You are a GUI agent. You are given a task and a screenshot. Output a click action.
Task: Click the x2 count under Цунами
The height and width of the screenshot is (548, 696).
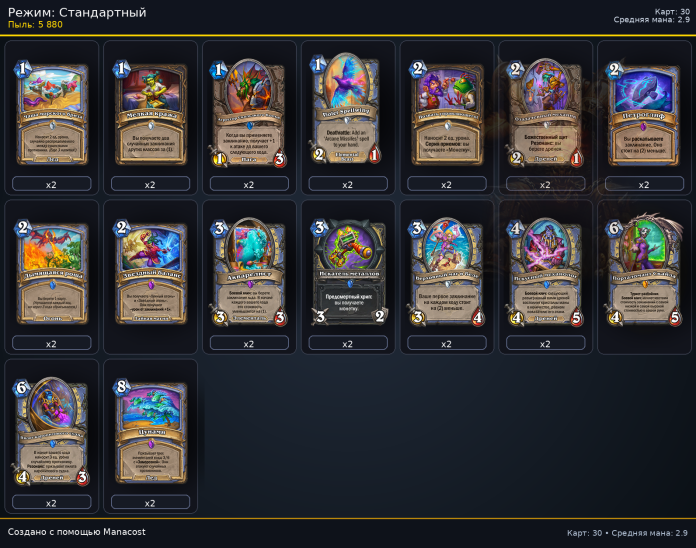tap(150, 503)
